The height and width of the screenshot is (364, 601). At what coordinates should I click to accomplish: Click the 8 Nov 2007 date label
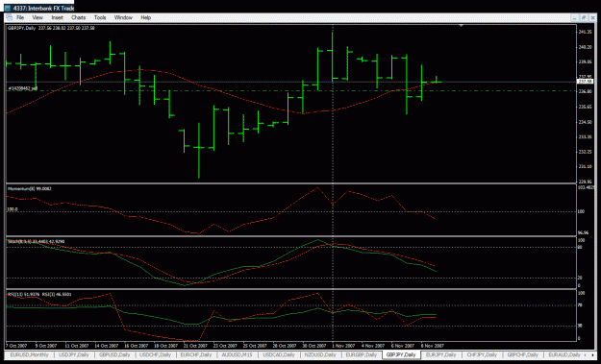[432, 345]
